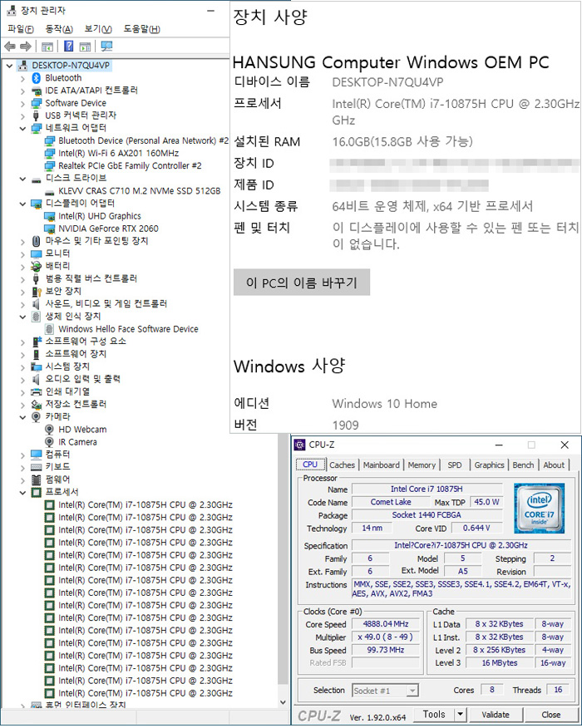Collapse the 디스크 드라이브 category

tap(22, 179)
